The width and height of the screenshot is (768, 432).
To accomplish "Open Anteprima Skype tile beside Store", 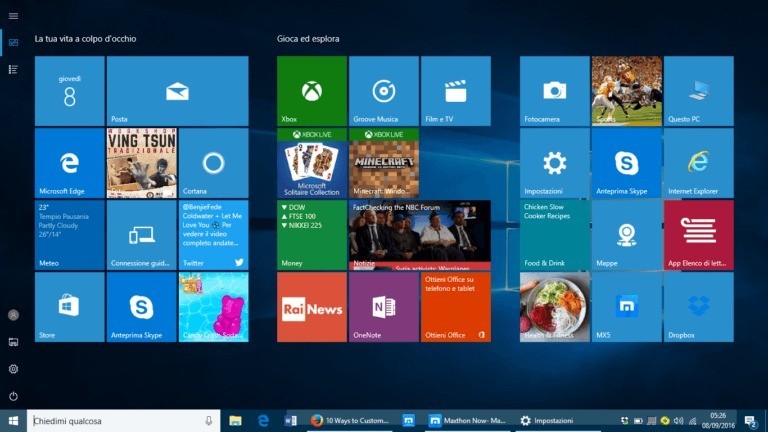I will (x=142, y=307).
